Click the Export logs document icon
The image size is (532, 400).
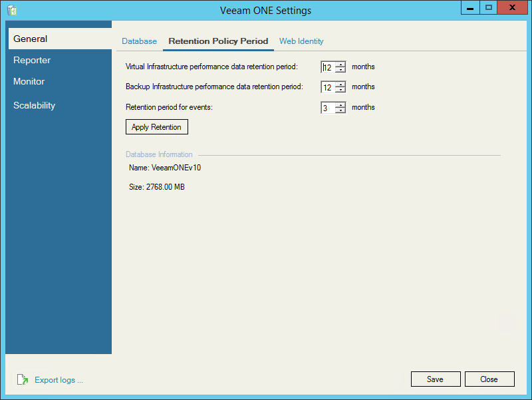coord(23,379)
